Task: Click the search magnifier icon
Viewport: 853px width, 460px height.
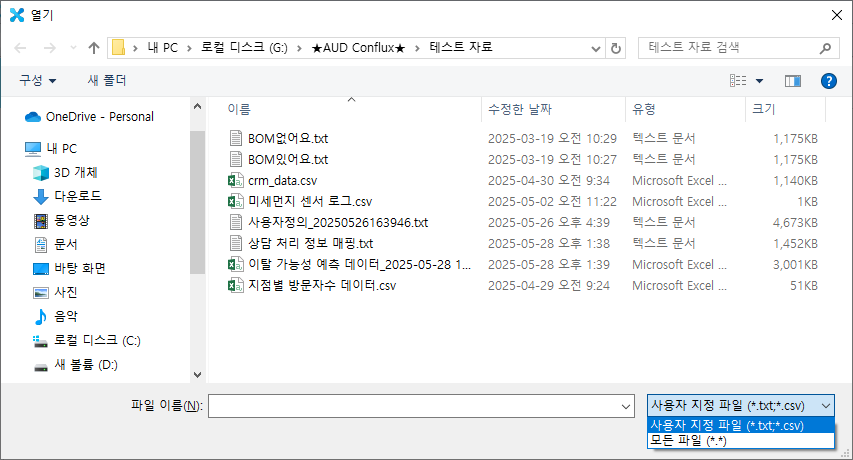Action: (825, 47)
